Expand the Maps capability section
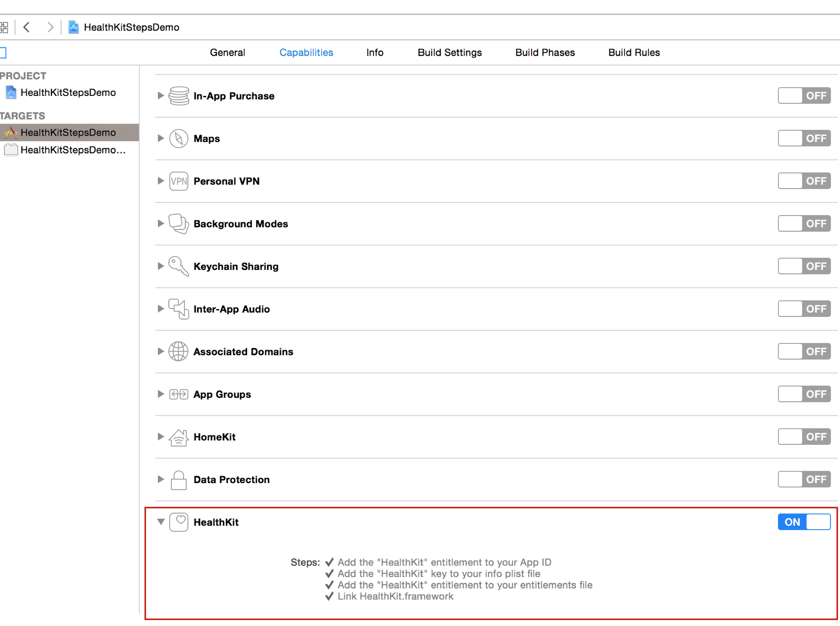Screen dimensions: 840x626 pyautogui.click(x=161, y=138)
